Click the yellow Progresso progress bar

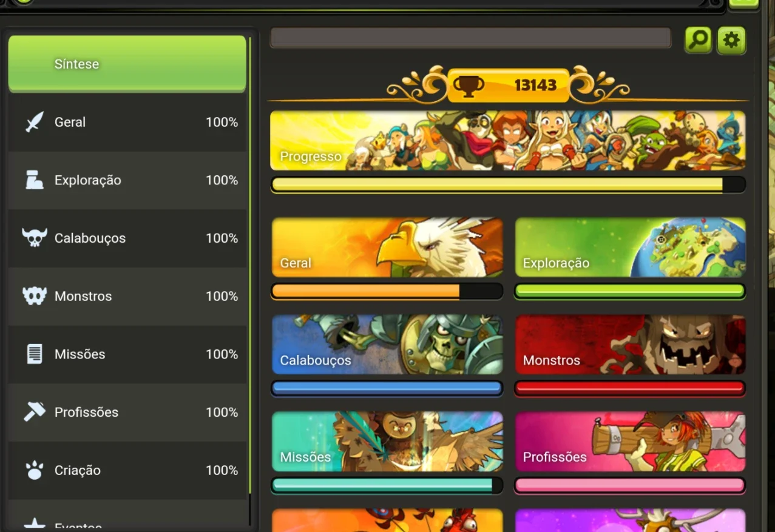[508, 184]
